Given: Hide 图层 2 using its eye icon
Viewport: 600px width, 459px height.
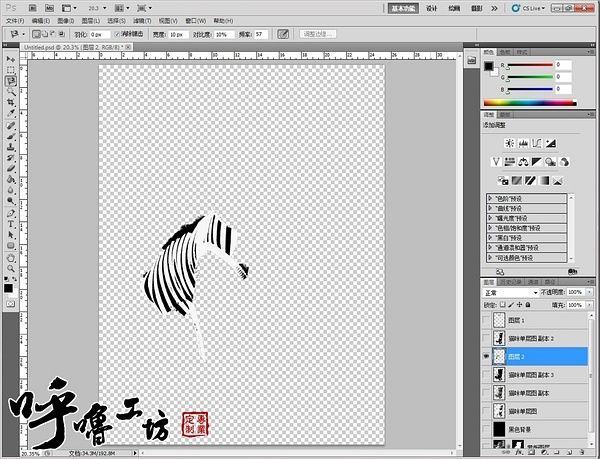Looking at the screenshot, I should 487,356.
